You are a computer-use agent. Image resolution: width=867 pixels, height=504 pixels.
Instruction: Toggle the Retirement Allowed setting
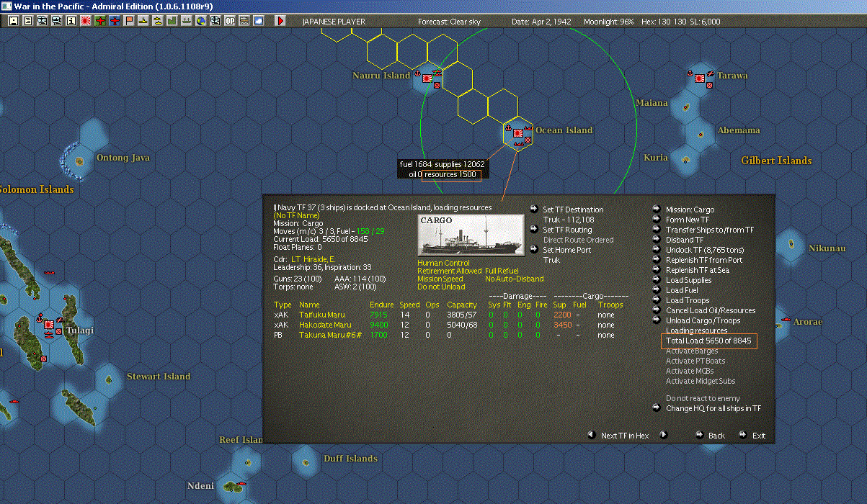450,271
